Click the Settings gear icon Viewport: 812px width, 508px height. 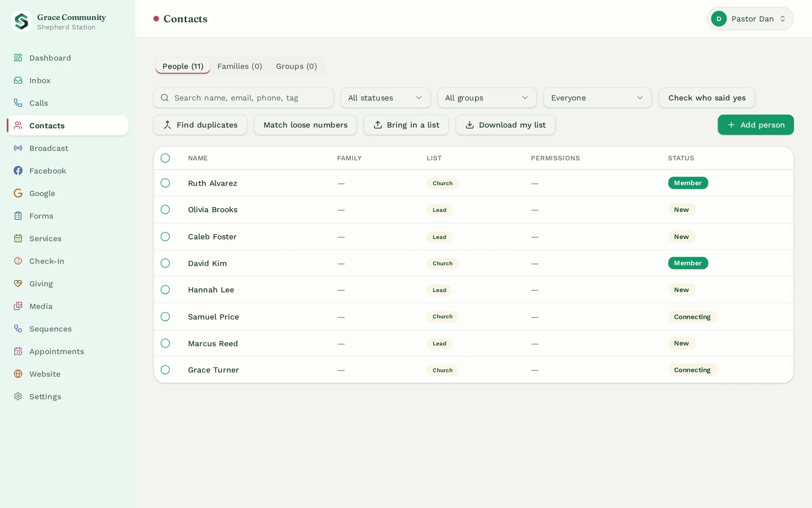18,396
